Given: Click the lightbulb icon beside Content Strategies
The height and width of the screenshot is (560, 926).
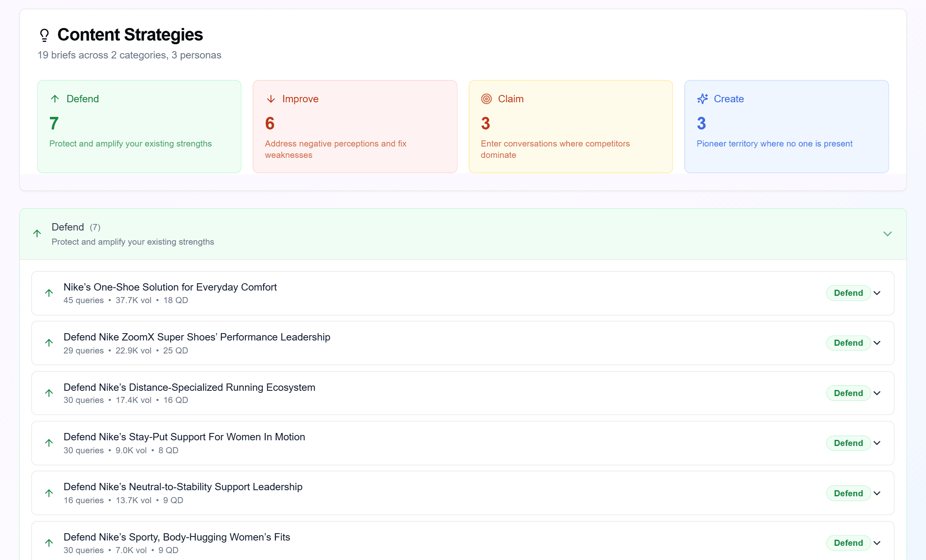Looking at the screenshot, I should (x=44, y=35).
